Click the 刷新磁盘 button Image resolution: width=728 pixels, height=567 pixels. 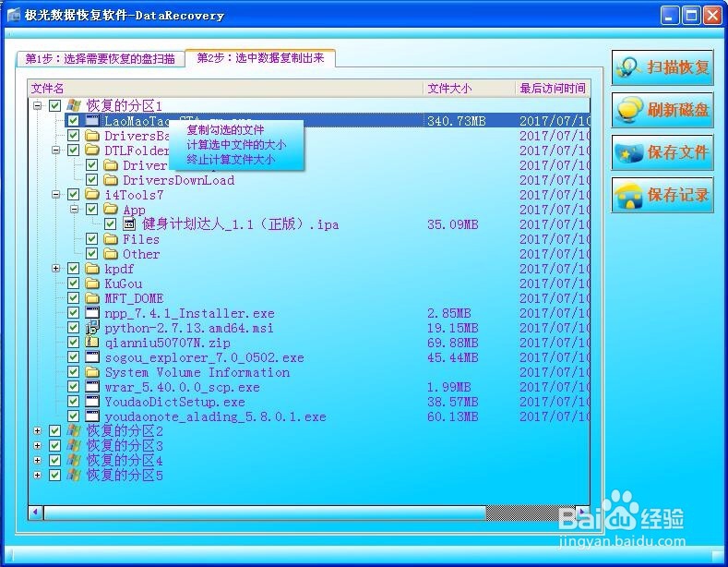[x=662, y=110]
